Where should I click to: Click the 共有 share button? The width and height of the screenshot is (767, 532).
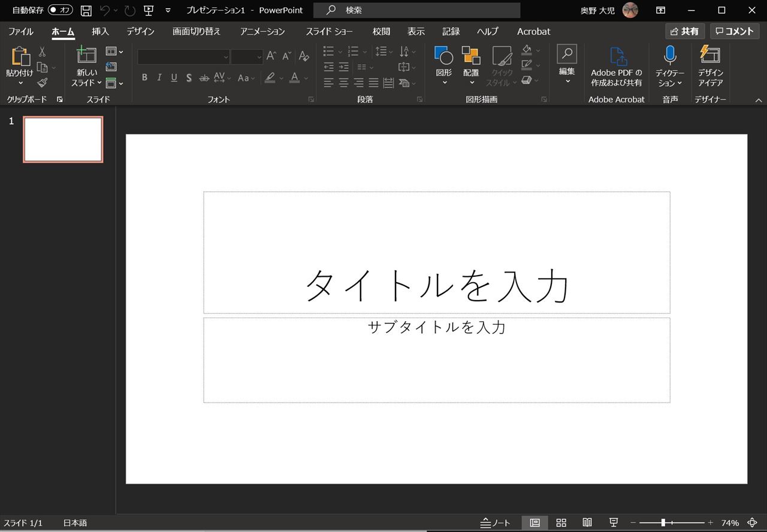point(685,31)
